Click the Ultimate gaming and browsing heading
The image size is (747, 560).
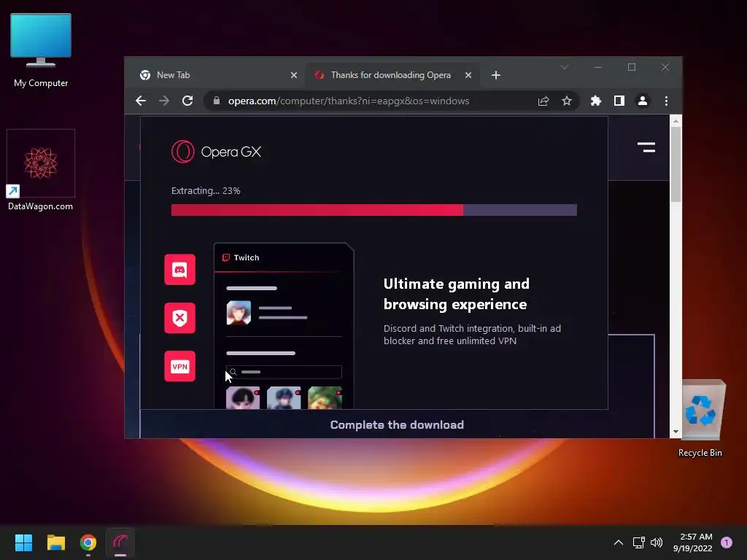[456, 294]
